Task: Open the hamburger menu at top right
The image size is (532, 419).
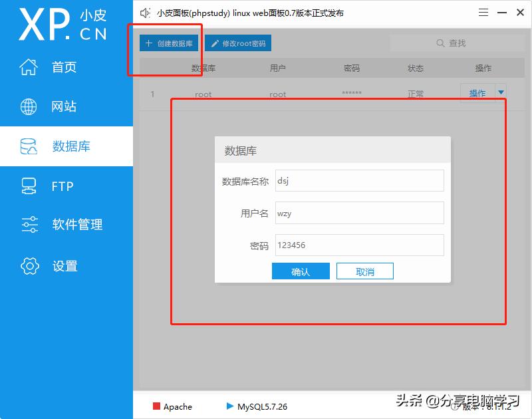Action: tap(484, 12)
